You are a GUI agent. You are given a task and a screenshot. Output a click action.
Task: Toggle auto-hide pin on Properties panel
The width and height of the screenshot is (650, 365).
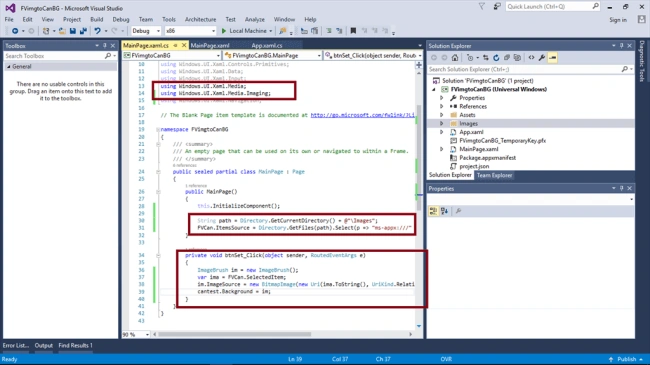pos(621,188)
